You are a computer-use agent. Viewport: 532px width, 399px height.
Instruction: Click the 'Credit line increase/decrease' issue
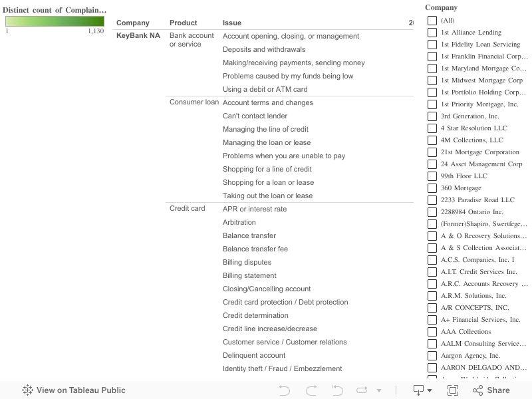pyautogui.click(x=270, y=329)
